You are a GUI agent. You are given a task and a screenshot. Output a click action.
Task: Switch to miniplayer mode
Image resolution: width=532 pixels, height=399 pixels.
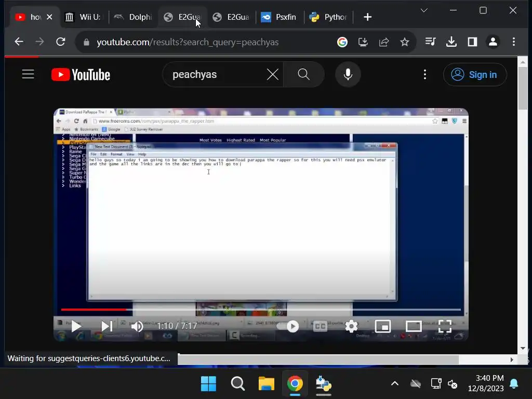(383, 326)
